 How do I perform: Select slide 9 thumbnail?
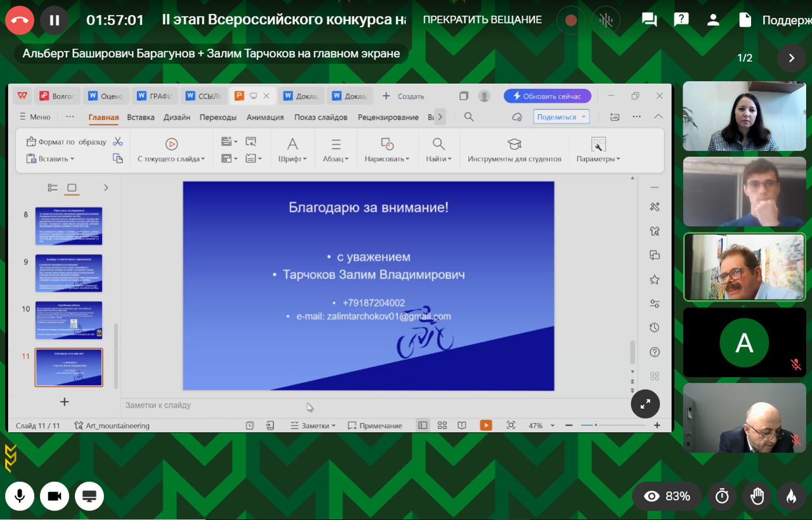pyautogui.click(x=69, y=273)
